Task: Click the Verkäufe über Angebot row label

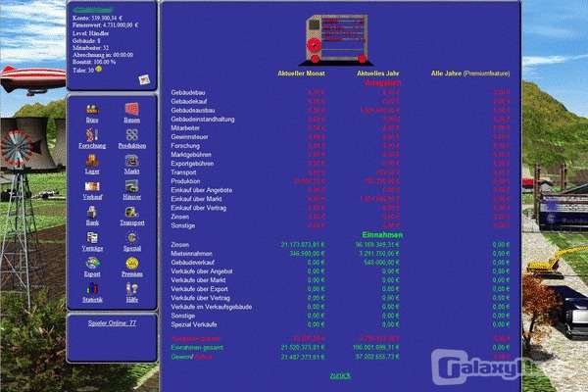Action: click(202, 271)
